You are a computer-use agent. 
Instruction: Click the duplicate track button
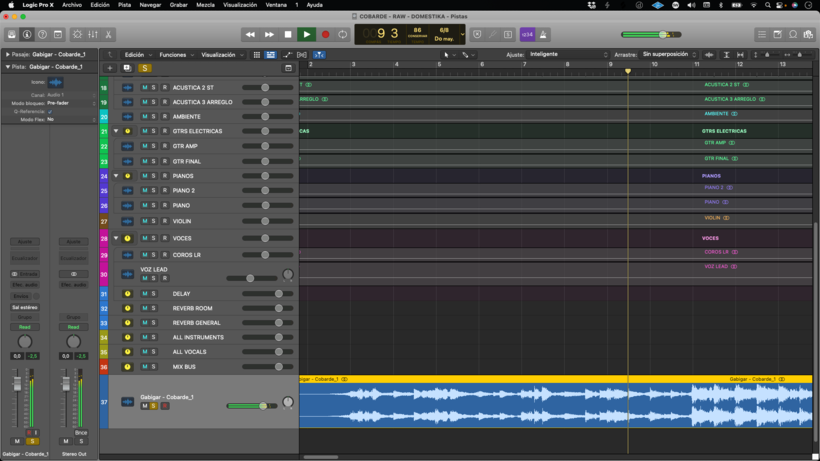click(x=127, y=68)
